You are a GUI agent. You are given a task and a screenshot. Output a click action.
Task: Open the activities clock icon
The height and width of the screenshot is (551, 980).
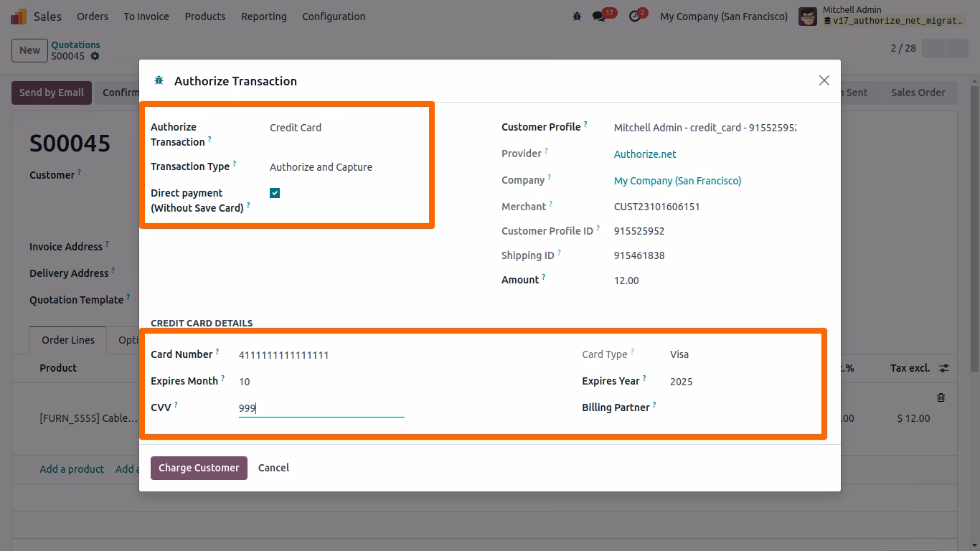pos(634,16)
